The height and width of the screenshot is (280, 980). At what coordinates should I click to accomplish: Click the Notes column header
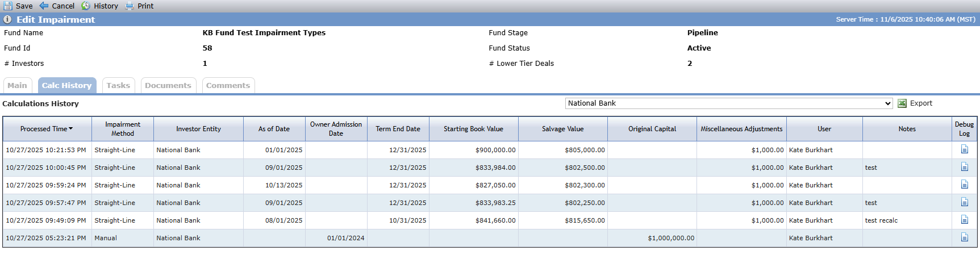907,129
